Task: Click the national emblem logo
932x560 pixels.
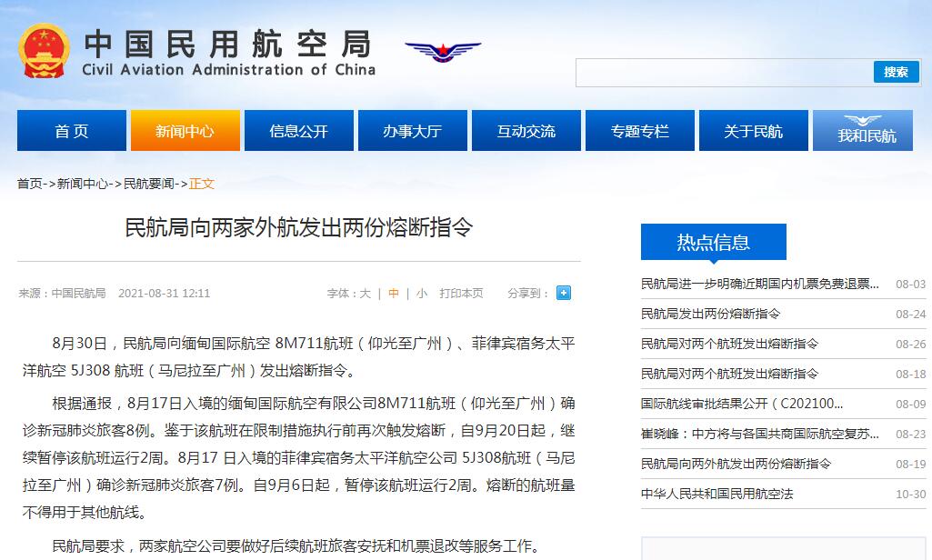Action: point(45,53)
